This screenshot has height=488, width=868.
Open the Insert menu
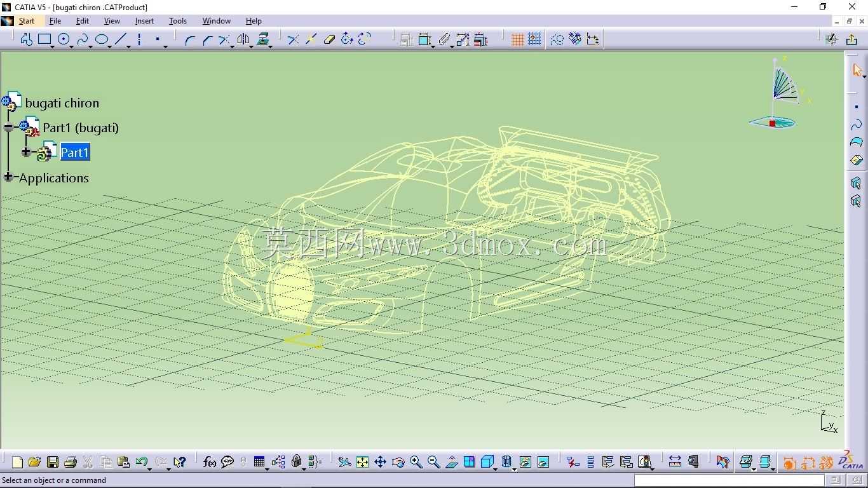(x=144, y=21)
